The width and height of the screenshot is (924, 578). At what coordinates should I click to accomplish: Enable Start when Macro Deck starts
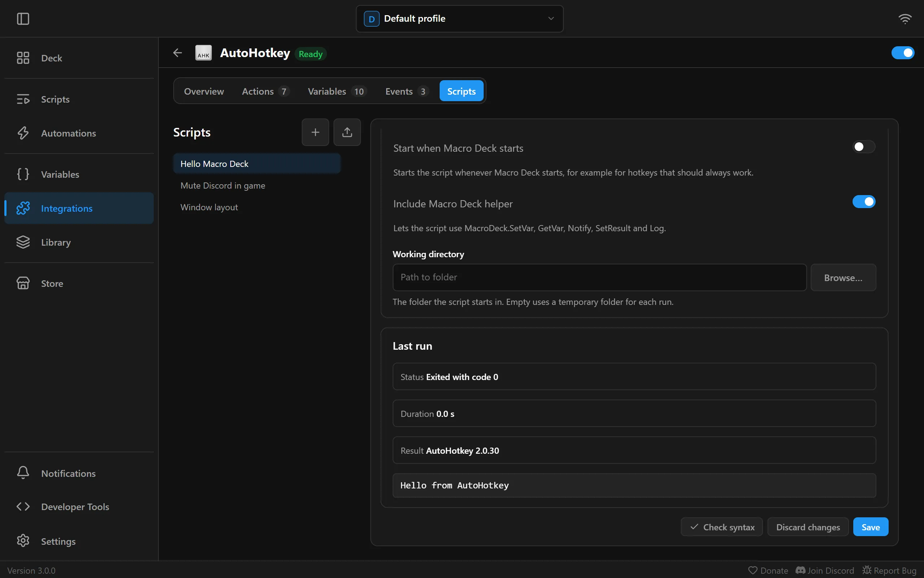click(864, 147)
